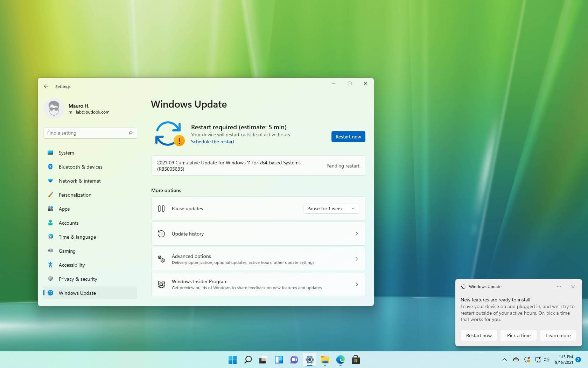Open the volume icon in system tray
The width and height of the screenshot is (588, 368).
[x=547, y=360]
